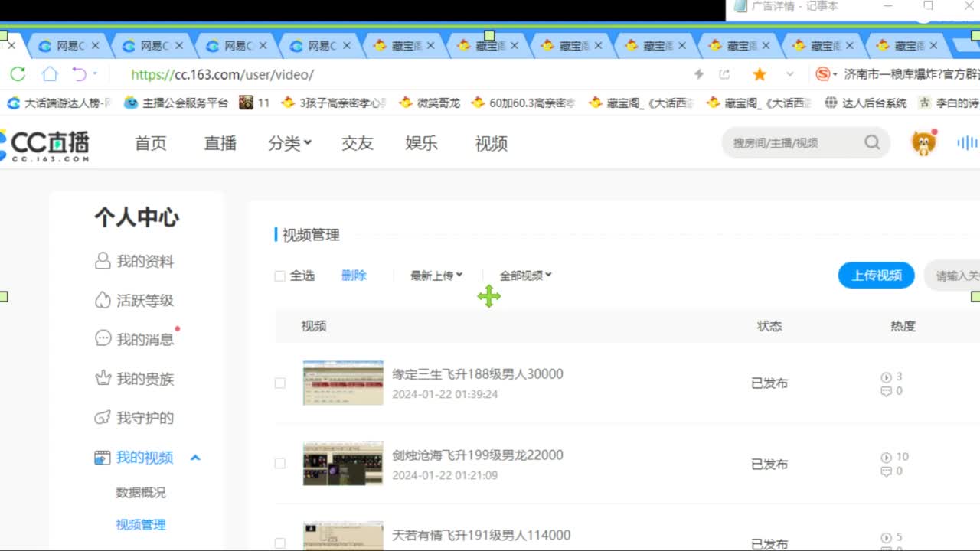The height and width of the screenshot is (551, 980).
Task: Click the crown icon beside 我的贵族
Action: click(x=103, y=378)
